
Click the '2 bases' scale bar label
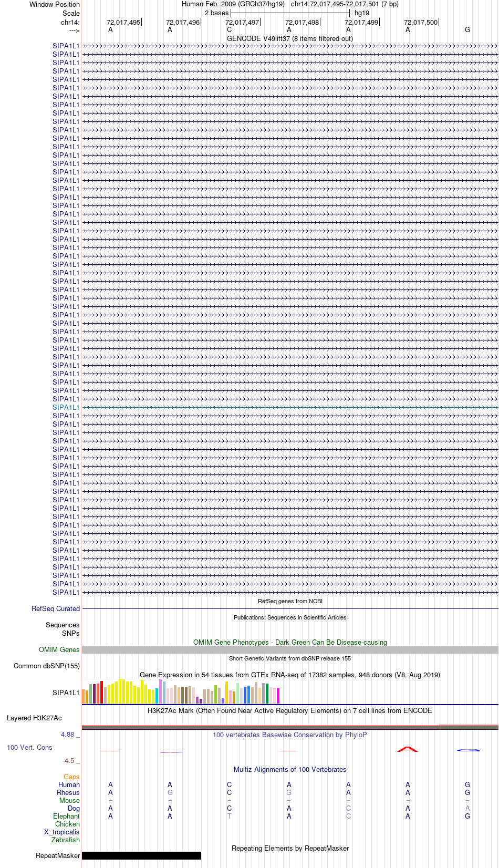(x=216, y=13)
